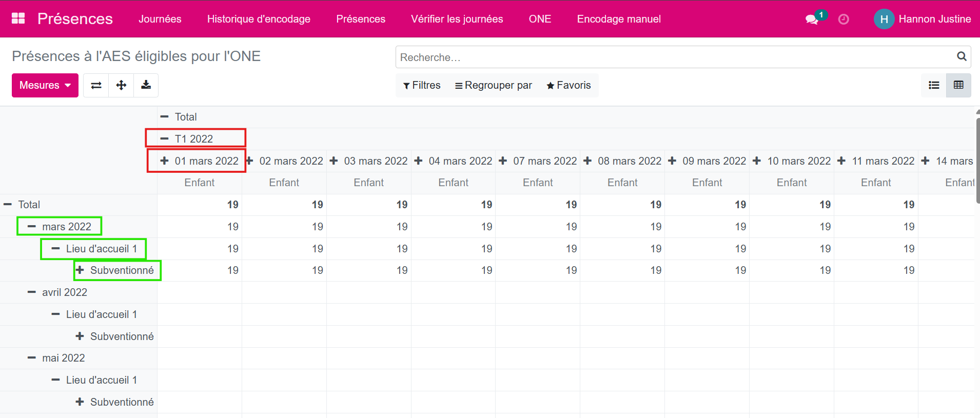Click the Recherche search field
Screen dimensions: 980x418
(672, 57)
